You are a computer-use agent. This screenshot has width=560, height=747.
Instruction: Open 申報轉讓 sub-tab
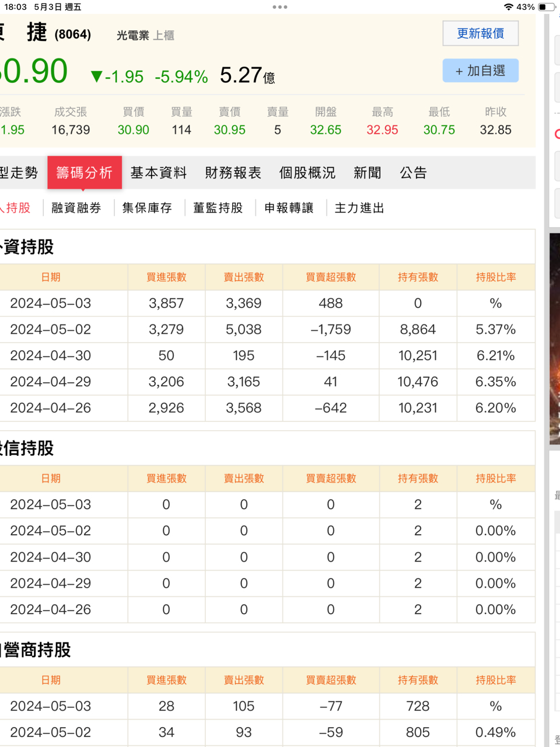[x=289, y=208]
